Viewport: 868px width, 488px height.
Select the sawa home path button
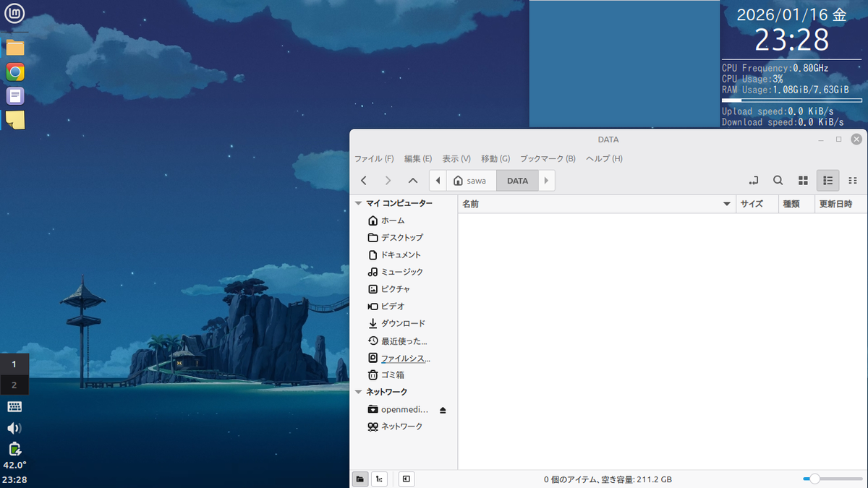pos(471,181)
